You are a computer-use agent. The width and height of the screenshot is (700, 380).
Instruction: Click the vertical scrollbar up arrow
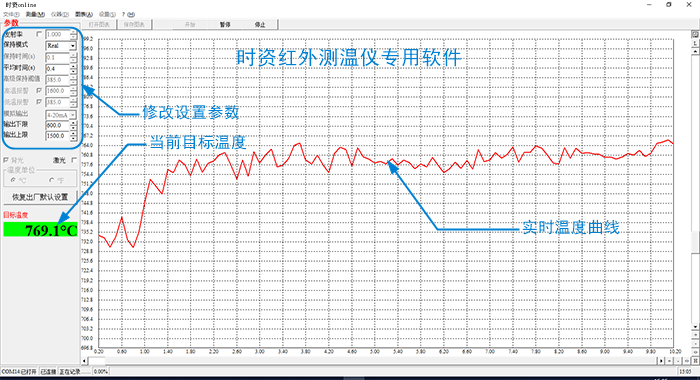coord(695,51)
